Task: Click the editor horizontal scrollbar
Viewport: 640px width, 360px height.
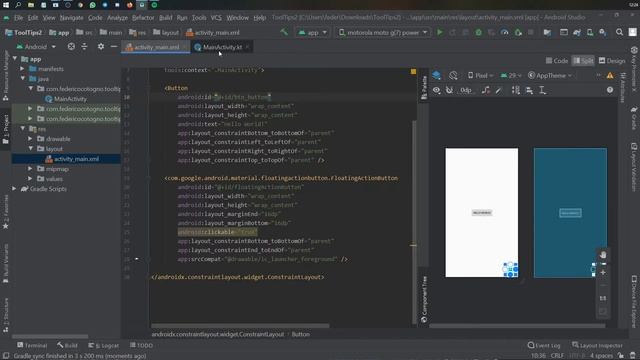Action: pyautogui.click(x=240, y=326)
